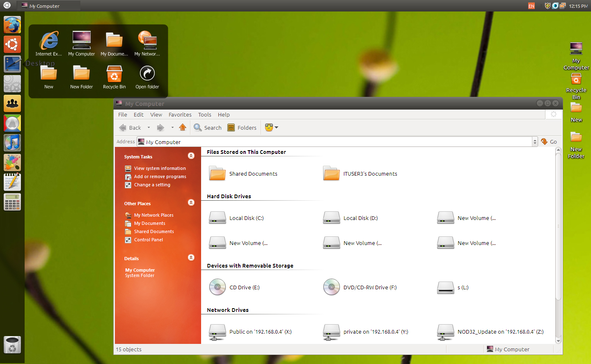Open the Tools menu
The height and width of the screenshot is (364, 591).
tap(204, 114)
